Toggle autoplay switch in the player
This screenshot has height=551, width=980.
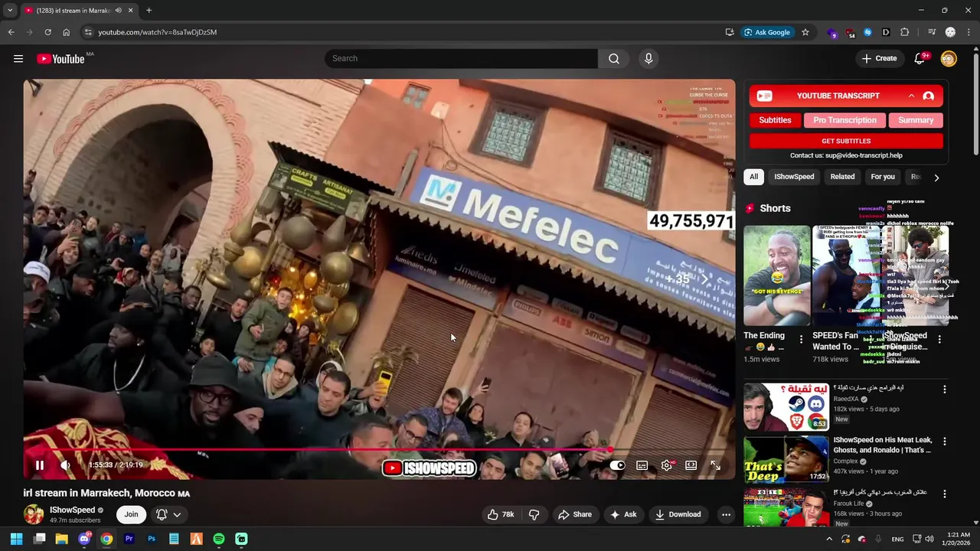(x=617, y=465)
